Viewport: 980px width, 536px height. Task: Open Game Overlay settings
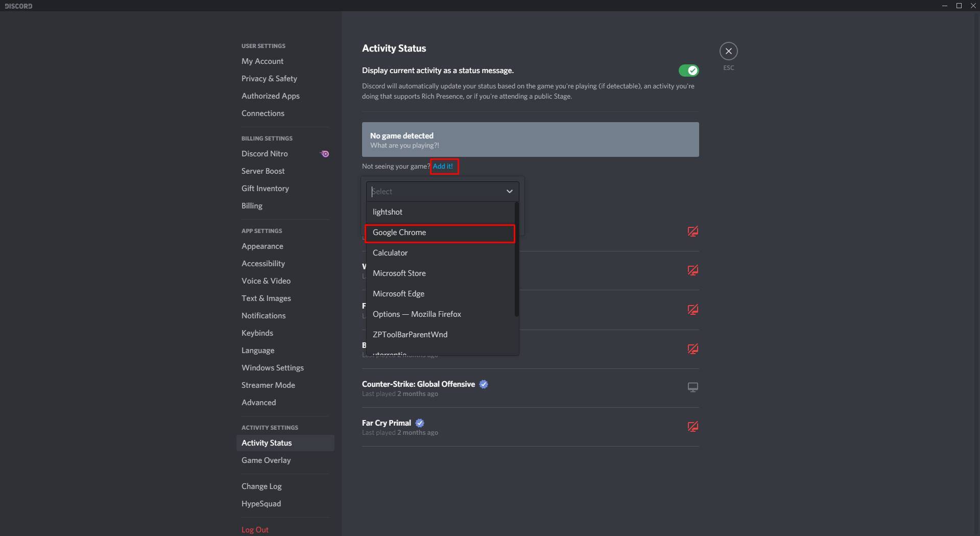pyautogui.click(x=266, y=460)
